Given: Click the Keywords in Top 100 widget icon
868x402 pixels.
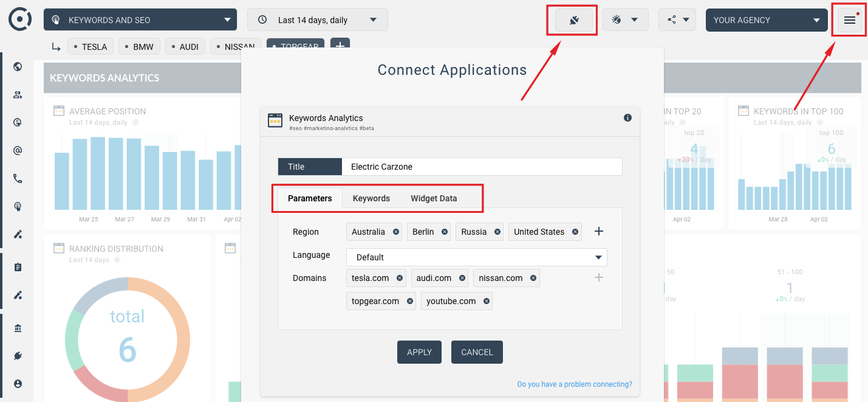Looking at the screenshot, I should (x=743, y=111).
